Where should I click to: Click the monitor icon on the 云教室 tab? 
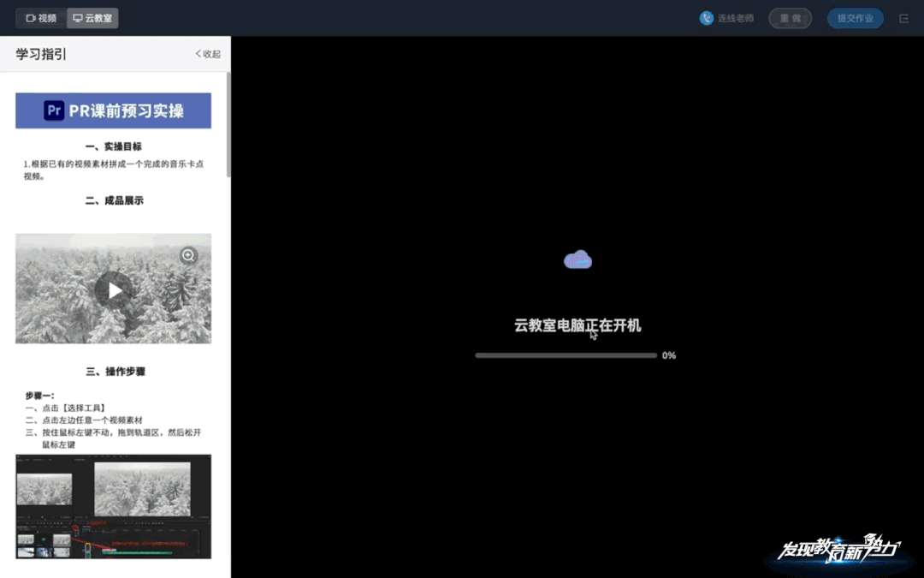[77, 17]
